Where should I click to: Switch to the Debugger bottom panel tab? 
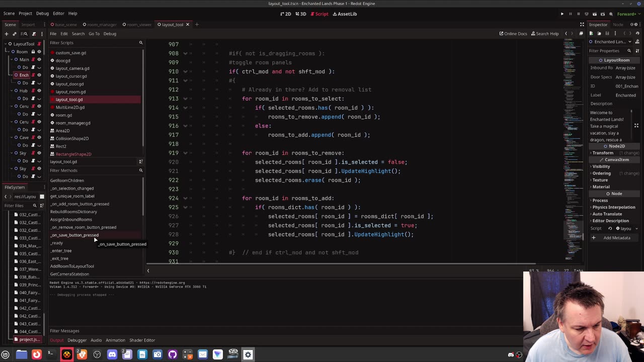[77, 340]
